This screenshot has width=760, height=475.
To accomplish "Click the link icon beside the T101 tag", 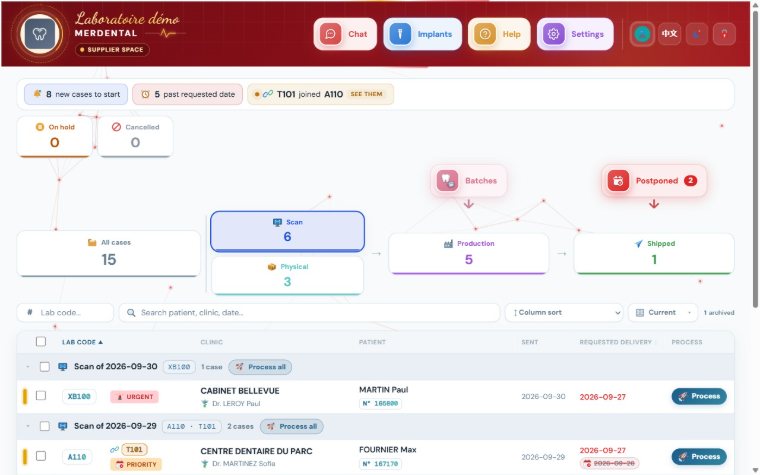I will [114, 449].
